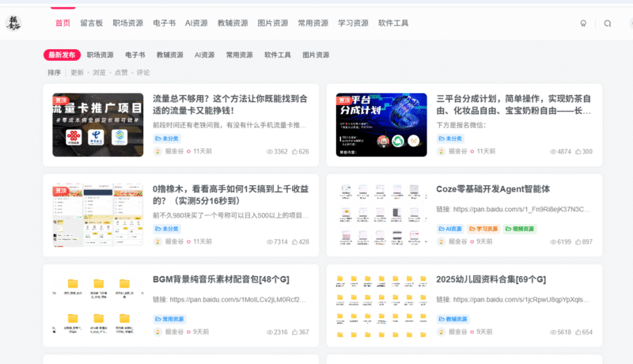The width and height of the screenshot is (633, 364).
Task: Sort posts by 点赞
Action: point(121,73)
